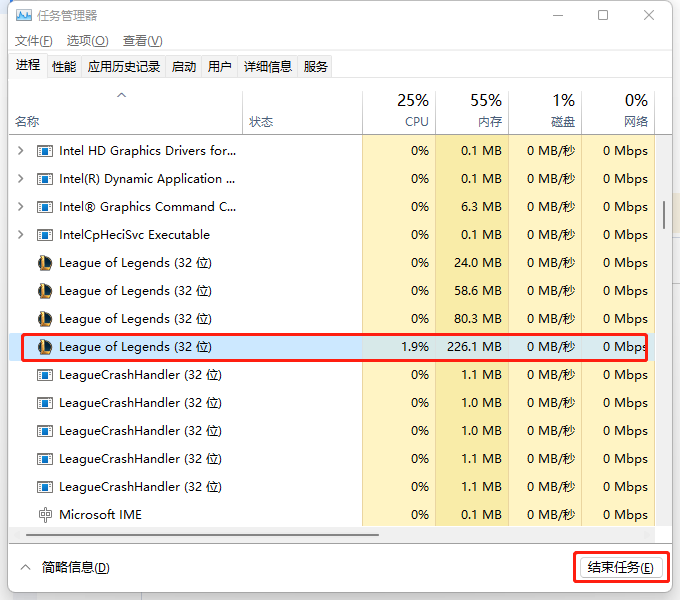Open the 文件(F) menu
This screenshot has width=680, height=600.
(34, 41)
